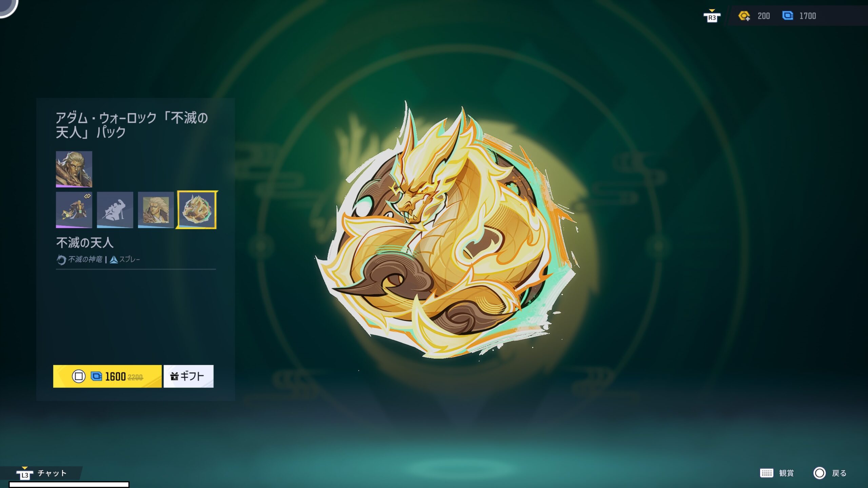The width and height of the screenshot is (868, 488).
Task: Select the MVP animation thumbnail with link badge
Action: point(74,210)
